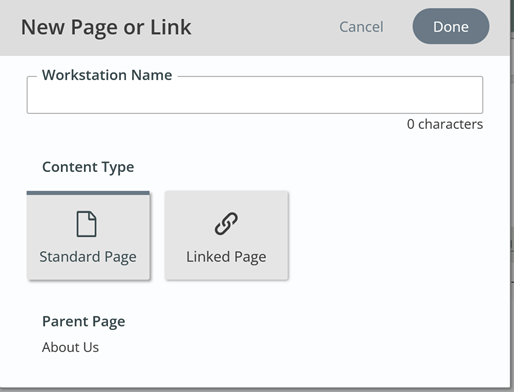Select the Standard Page content type
Viewport: 514px width, 392px height.
pos(88,235)
